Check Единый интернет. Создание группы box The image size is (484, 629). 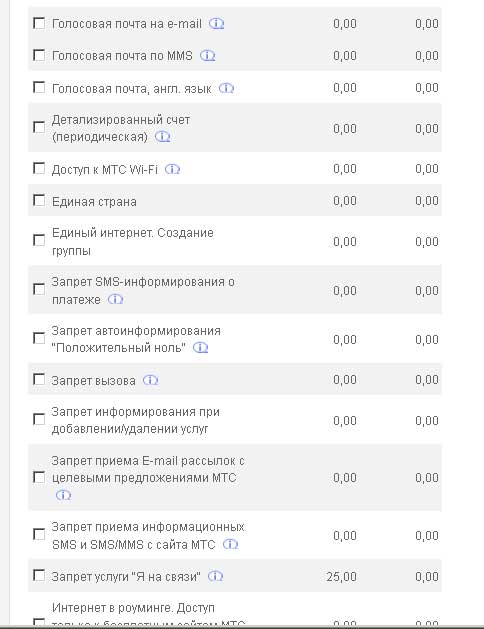(39, 240)
